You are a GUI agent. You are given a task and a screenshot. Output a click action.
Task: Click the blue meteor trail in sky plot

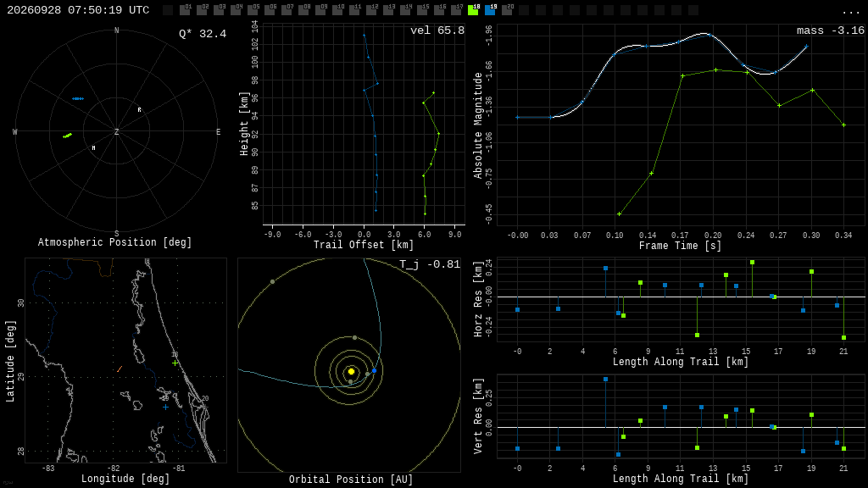pos(78,98)
